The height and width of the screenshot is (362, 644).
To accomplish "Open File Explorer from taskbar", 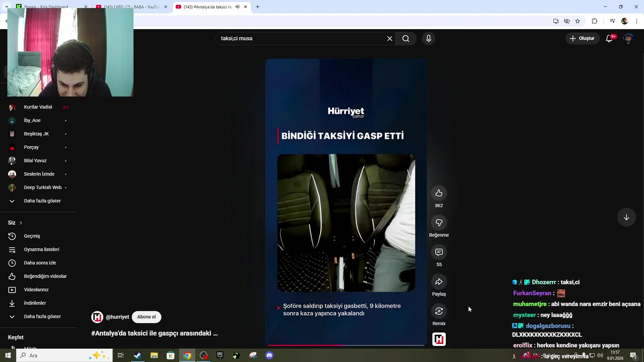I will tap(154, 355).
